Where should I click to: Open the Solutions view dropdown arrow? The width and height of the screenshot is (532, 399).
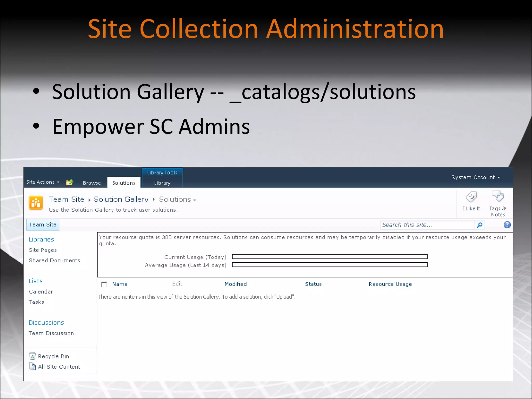coord(195,200)
